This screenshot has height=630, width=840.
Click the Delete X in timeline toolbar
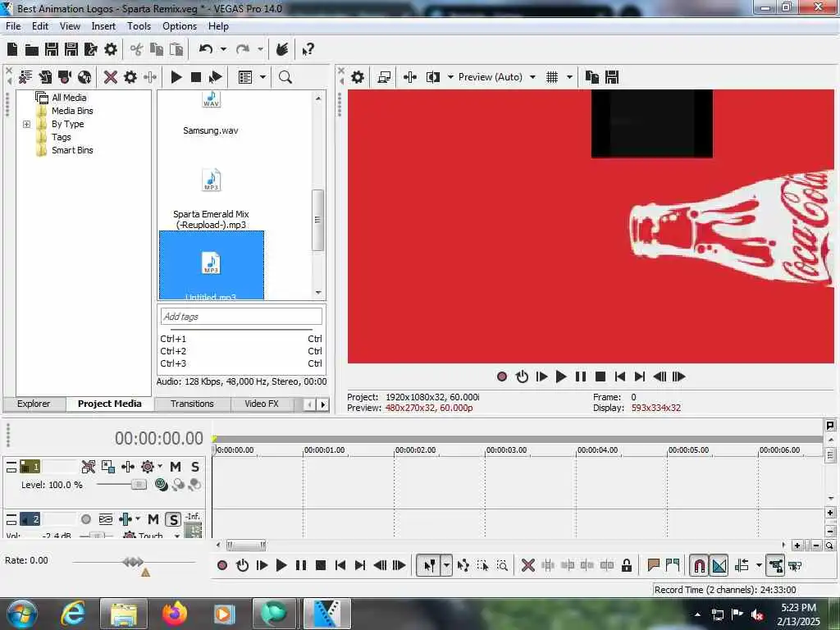pyautogui.click(x=528, y=565)
